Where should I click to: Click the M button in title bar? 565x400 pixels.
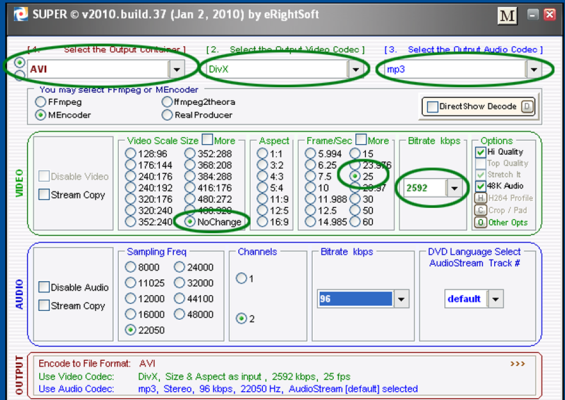[507, 15]
